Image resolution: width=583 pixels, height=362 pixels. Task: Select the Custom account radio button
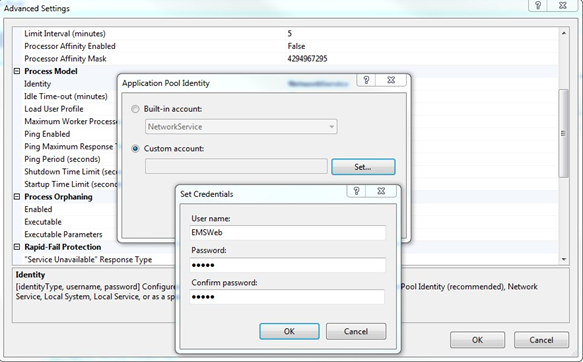tap(135, 149)
